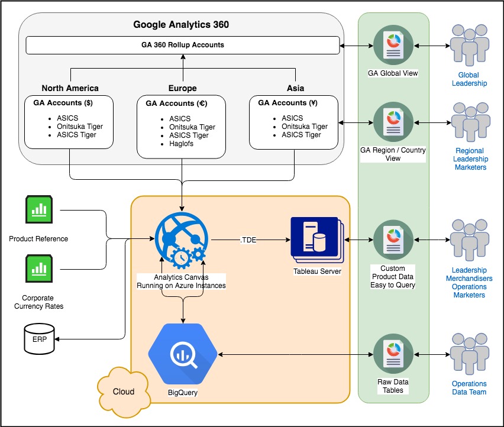Click the Google Analytics 360 title
The height and width of the screenshot is (427, 504).
click(x=181, y=24)
